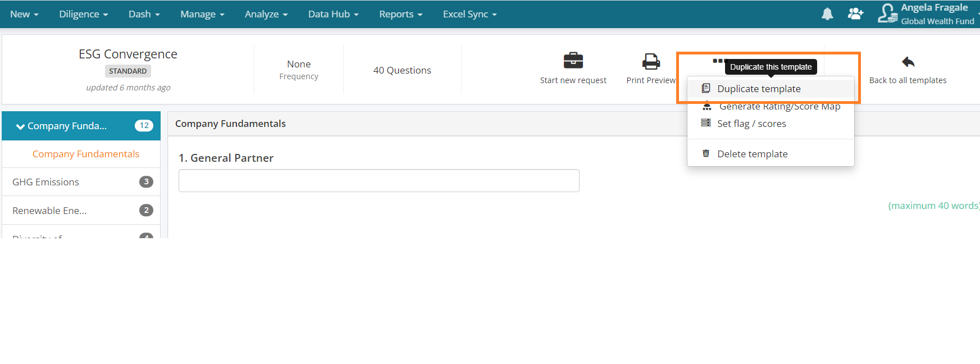The height and width of the screenshot is (364, 980).
Task: Click Print Preview label
Action: tap(651, 80)
